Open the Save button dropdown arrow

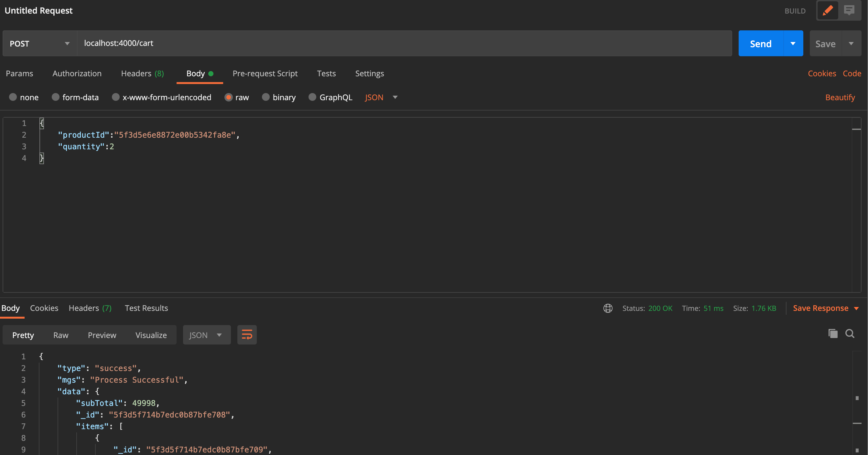point(851,43)
